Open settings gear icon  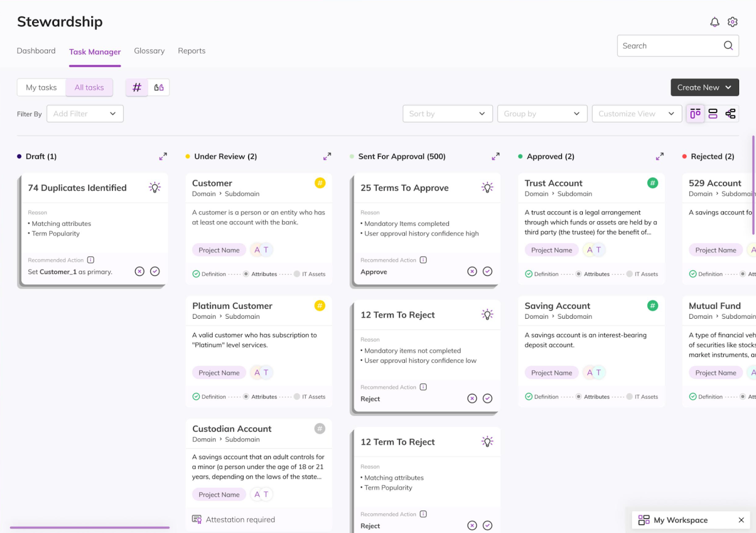click(x=732, y=22)
